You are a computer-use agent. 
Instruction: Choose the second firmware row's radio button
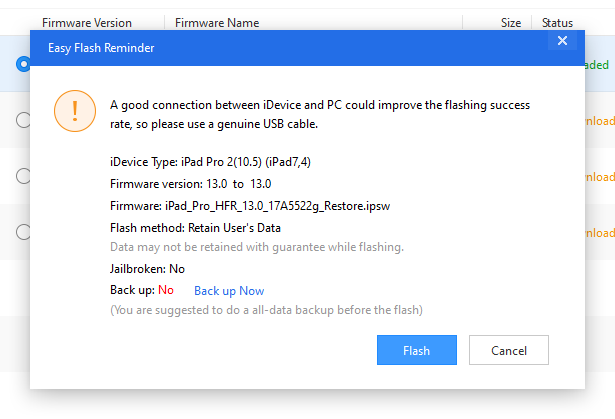coord(23,120)
